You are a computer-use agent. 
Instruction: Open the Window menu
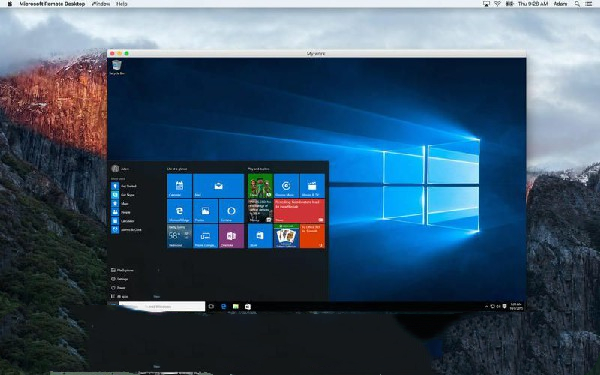tap(101, 4)
